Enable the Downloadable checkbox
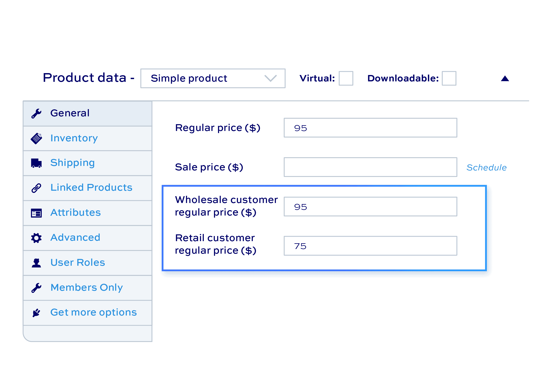This screenshot has width=552, height=392. [x=449, y=78]
